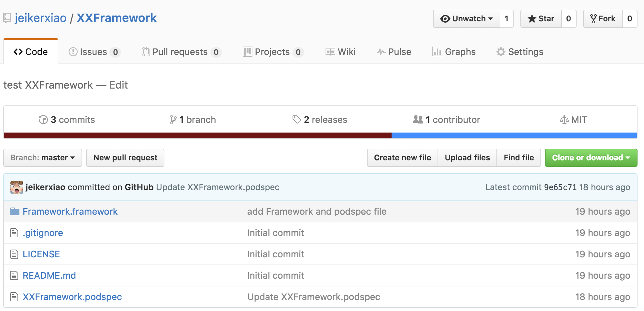This screenshot has height=311, width=644.
Task: Open the Unwatch dropdown
Action: [467, 19]
